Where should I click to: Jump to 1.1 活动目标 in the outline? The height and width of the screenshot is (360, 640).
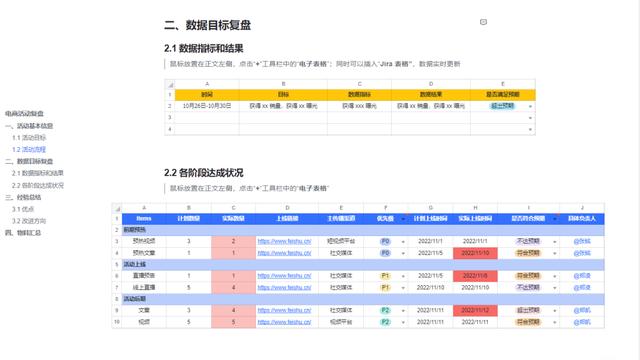click(x=29, y=138)
